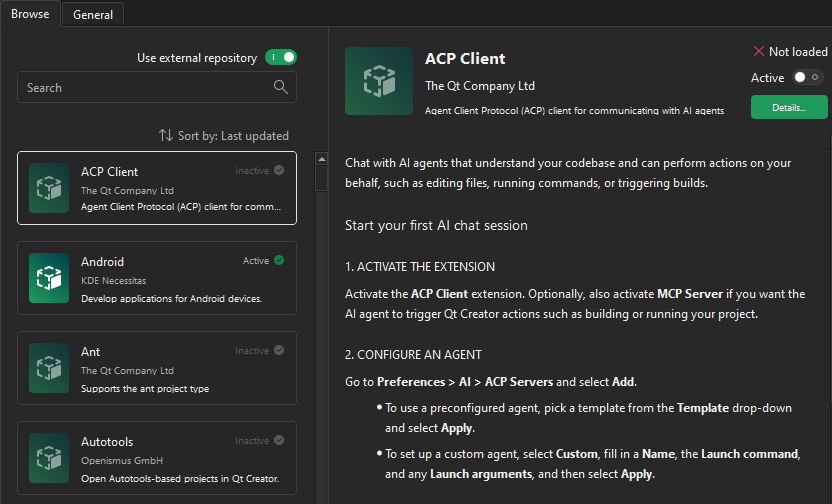Click the Ant extension icon
The image size is (832, 504).
49,368
